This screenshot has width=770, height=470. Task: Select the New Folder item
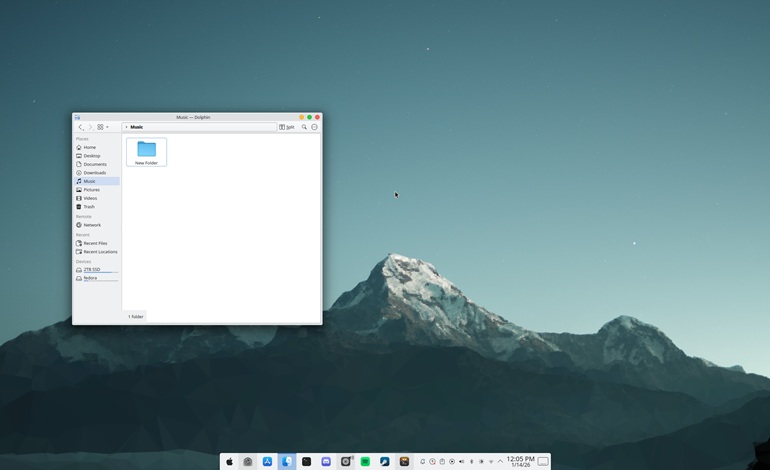tap(146, 152)
